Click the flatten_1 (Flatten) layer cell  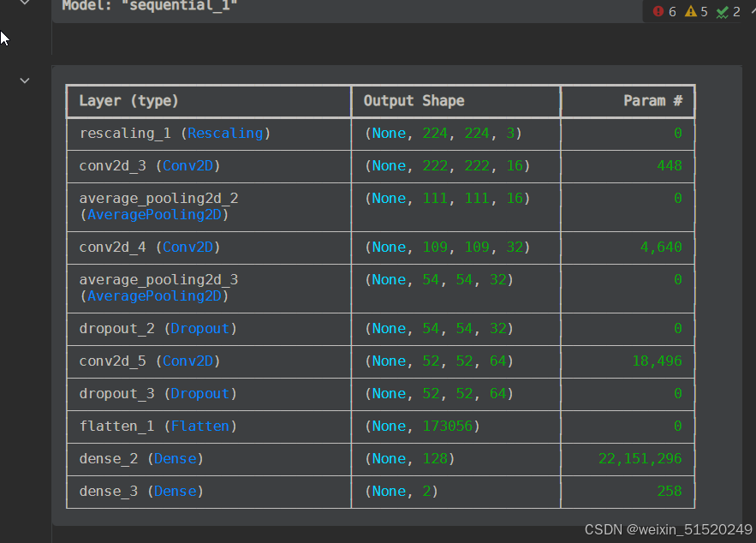pyautogui.click(x=158, y=427)
